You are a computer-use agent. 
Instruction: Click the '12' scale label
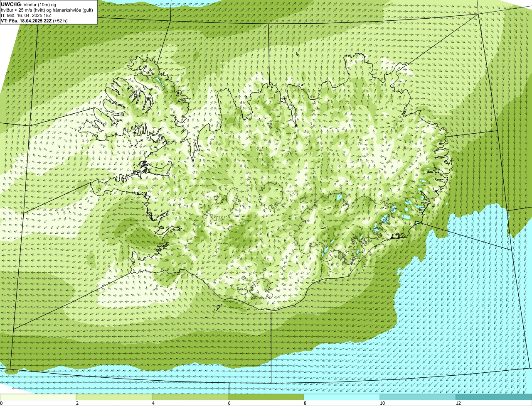(458, 403)
